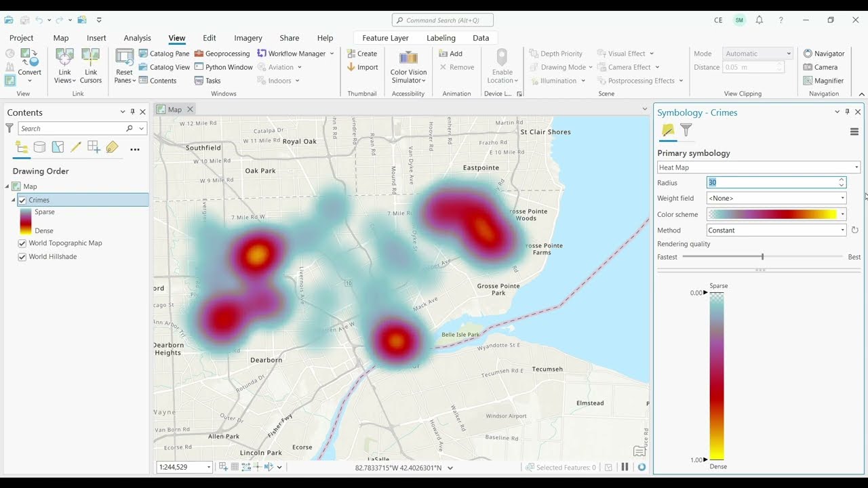The height and width of the screenshot is (488, 868).
Task: Click the Contents search box
Action: tap(71, 128)
